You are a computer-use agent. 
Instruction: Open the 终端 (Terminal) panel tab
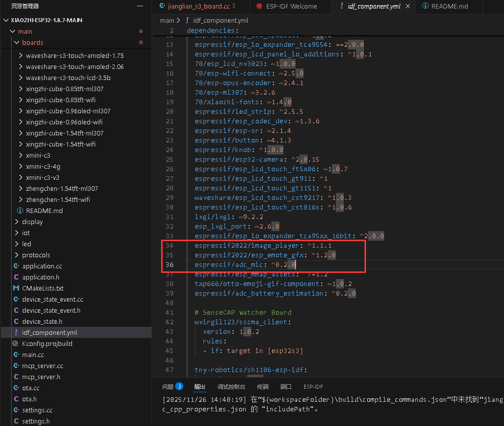pos(263,386)
